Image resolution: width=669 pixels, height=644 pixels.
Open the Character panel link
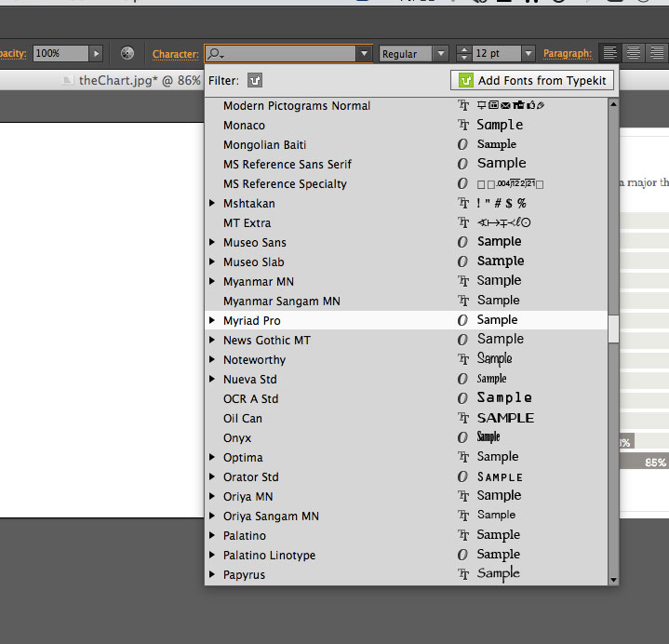click(175, 54)
